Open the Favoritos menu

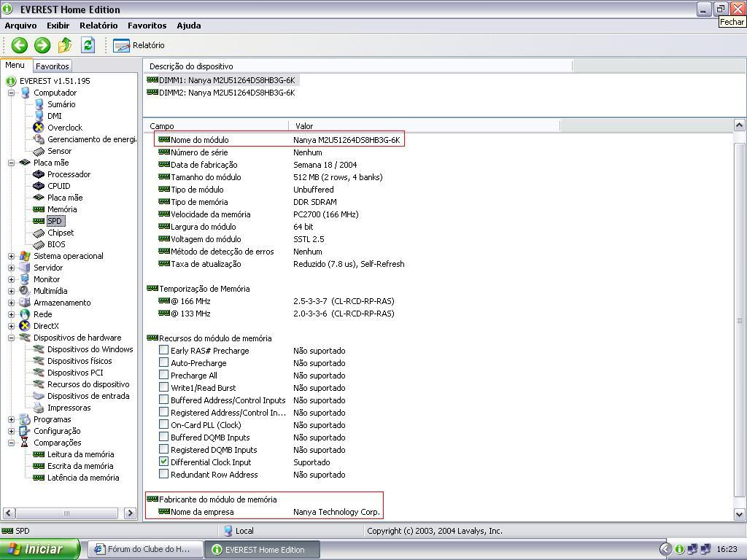tap(147, 26)
